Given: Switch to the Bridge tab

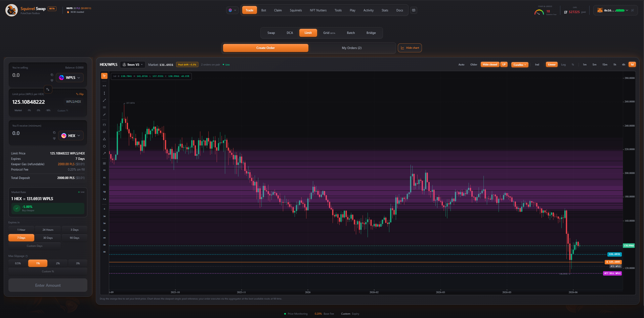Looking at the screenshot, I should tap(371, 33).
